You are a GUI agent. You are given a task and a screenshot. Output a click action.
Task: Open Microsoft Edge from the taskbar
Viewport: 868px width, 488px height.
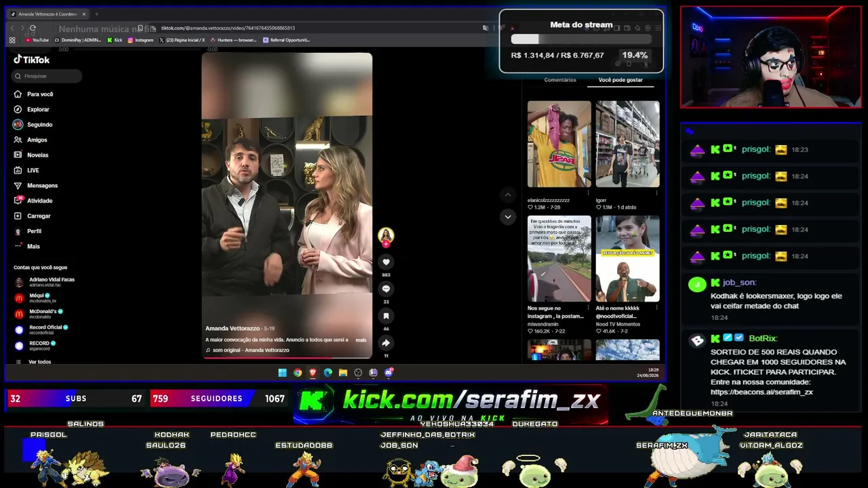[328, 373]
